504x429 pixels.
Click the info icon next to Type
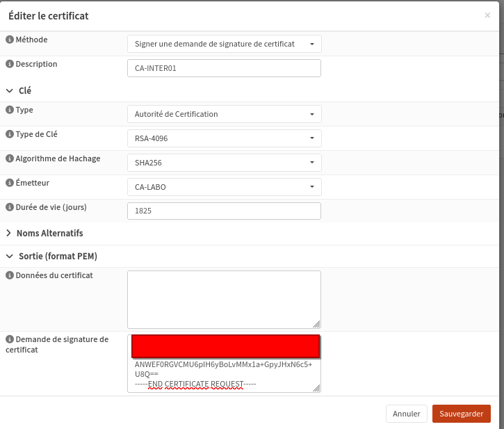click(x=10, y=111)
